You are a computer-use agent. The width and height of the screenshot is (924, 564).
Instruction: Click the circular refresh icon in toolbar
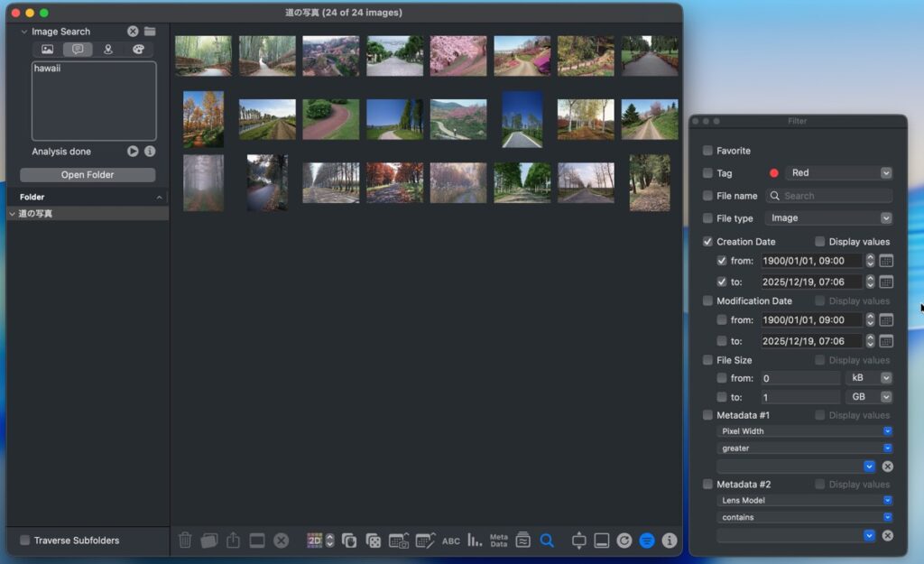tap(624, 541)
